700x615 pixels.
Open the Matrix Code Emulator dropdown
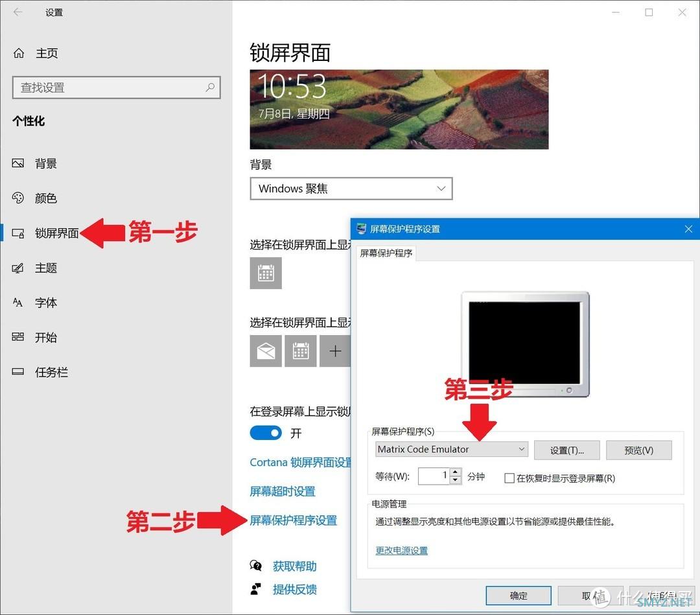451,450
